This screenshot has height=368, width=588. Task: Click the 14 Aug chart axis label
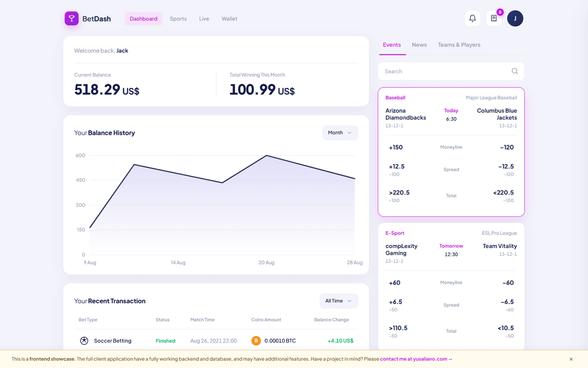coord(178,263)
